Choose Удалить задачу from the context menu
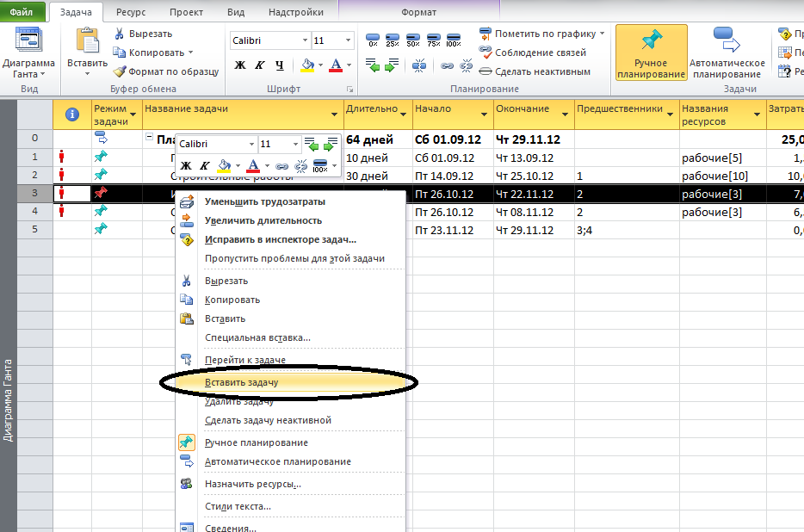This screenshot has height=532, width=804. click(290, 401)
